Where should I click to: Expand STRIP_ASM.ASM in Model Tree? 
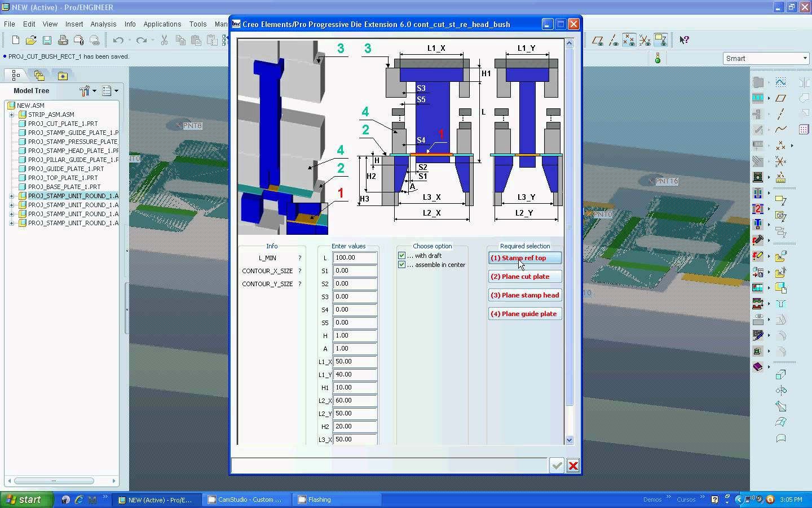point(11,115)
